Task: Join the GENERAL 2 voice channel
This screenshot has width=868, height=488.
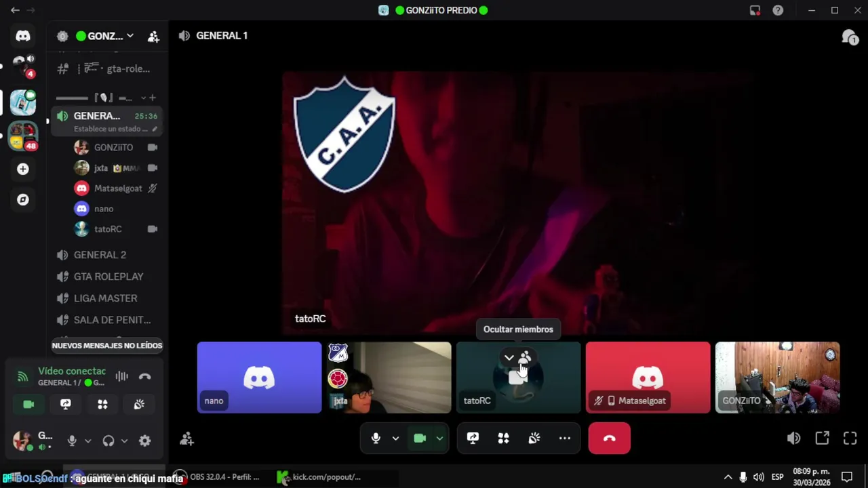Action: point(107,255)
